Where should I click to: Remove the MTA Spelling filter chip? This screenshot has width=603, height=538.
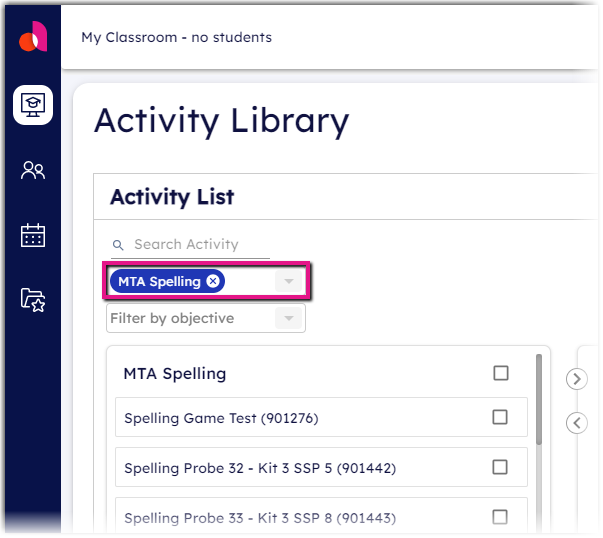213,281
